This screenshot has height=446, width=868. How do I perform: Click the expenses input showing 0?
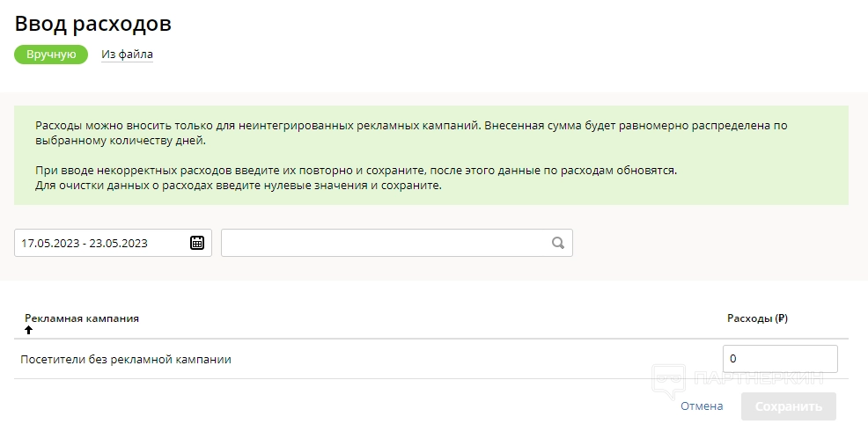click(x=779, y=359)
